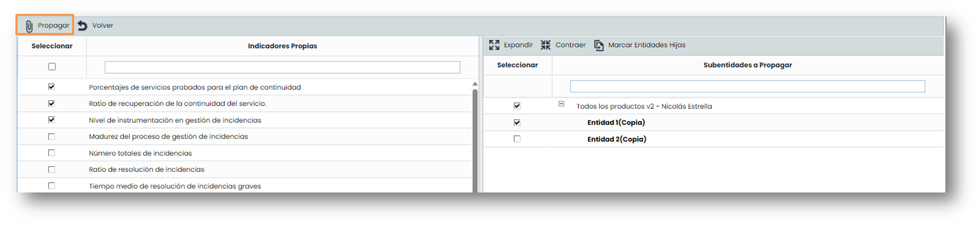Toggle select-all checkbox for Indicadores Propias
The image size is (980, 226).
(x=51, y=67)
